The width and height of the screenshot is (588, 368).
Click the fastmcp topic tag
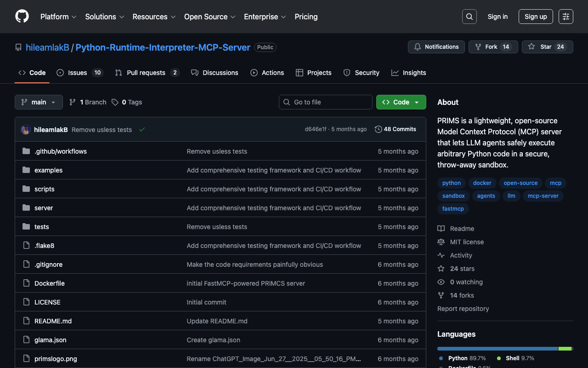[x=453, y=209]
